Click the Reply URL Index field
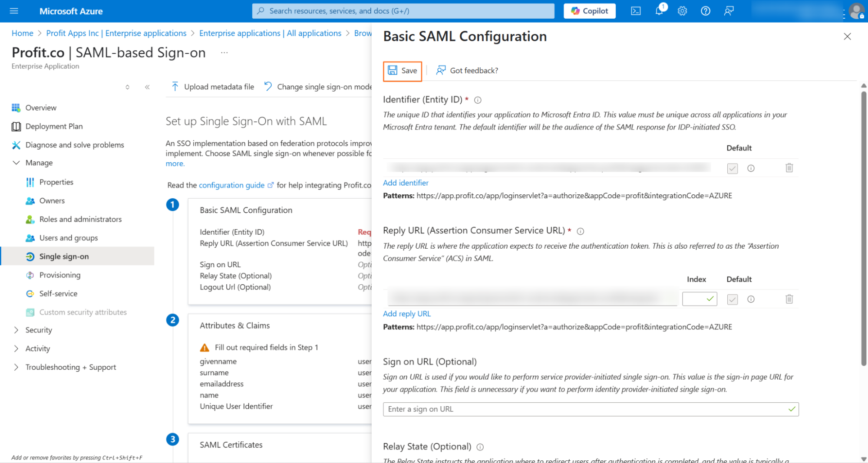The width and height of the screenshot is (868, 463). [699, 299]
